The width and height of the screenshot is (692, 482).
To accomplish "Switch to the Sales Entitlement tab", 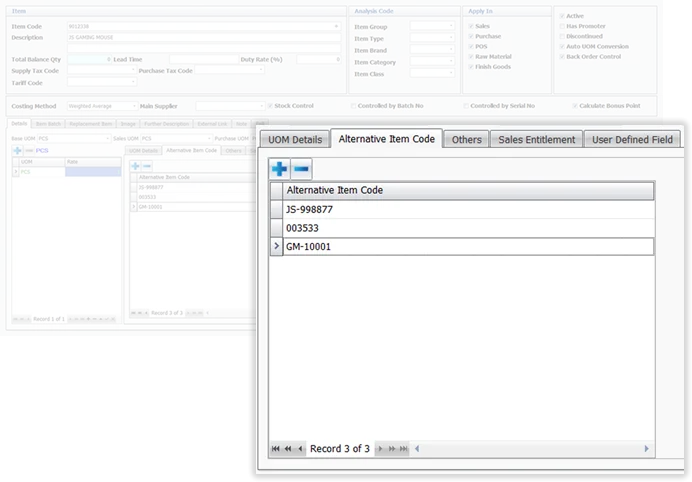I will (x=536, y=140).
